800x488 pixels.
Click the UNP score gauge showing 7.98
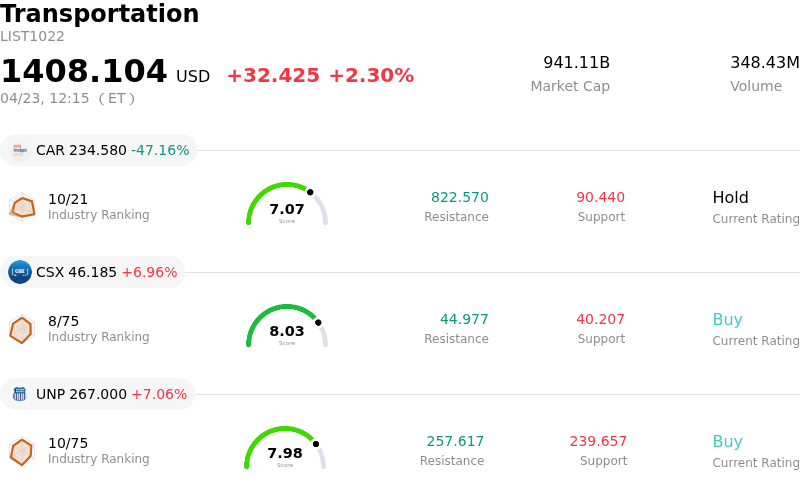coord(285,450)
